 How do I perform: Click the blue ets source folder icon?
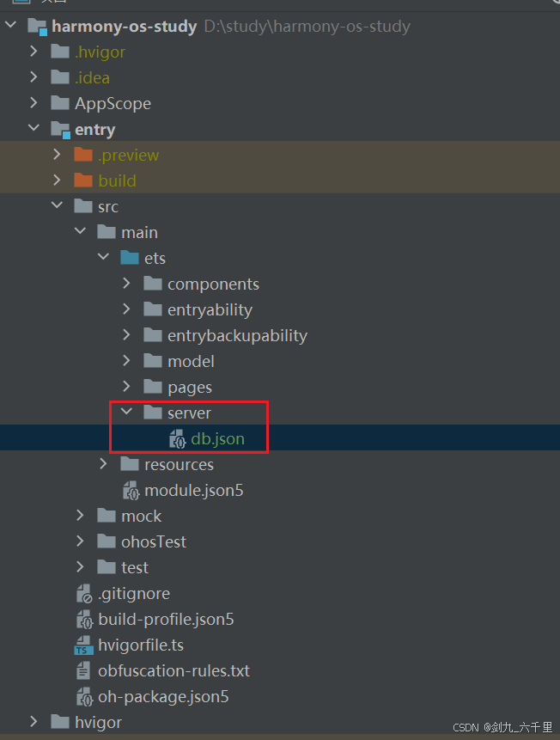coord(130,258)
